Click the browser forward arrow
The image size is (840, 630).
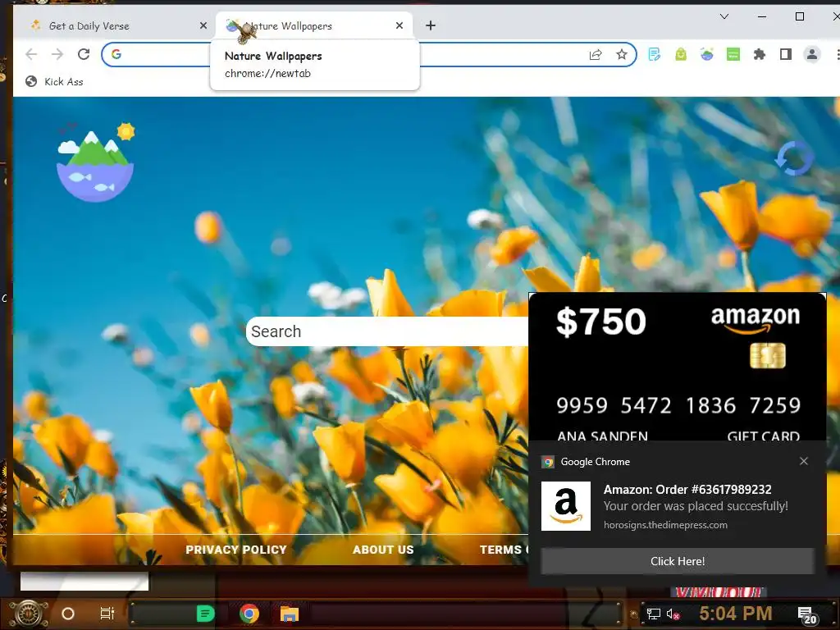pos(57,54)
